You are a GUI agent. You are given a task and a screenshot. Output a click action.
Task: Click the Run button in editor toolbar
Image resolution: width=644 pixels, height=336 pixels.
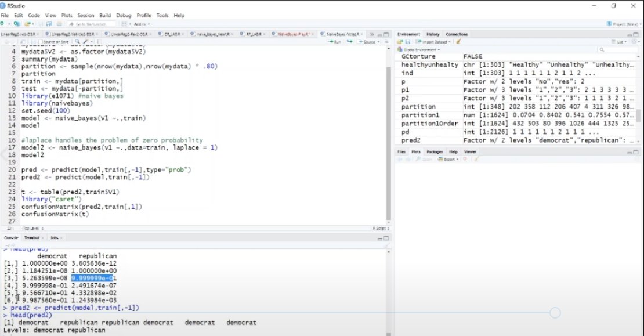coord(334,42)
